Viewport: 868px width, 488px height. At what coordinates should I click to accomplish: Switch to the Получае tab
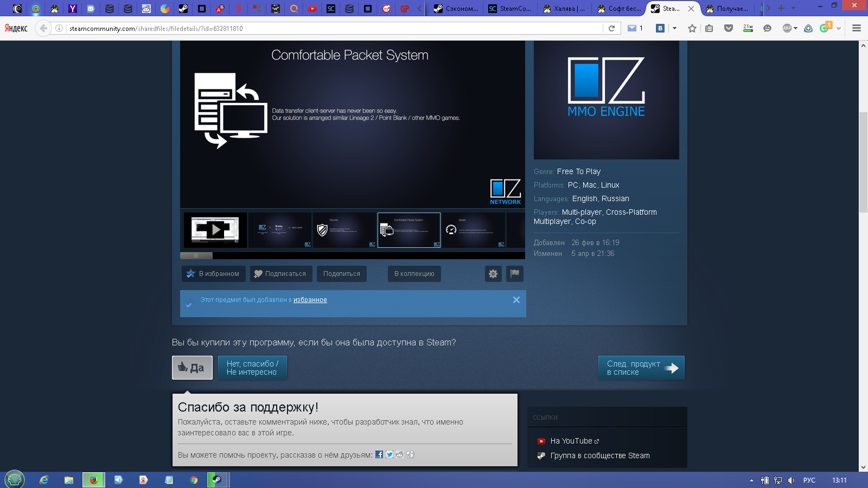point(727,9)
